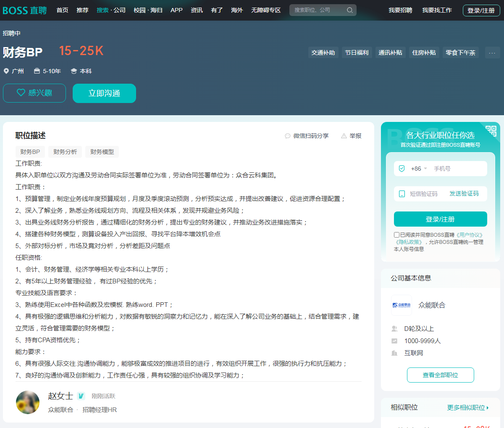Open WeChat scan share via chat bubble icon
The image size is (504, 428).
[288, 136]
